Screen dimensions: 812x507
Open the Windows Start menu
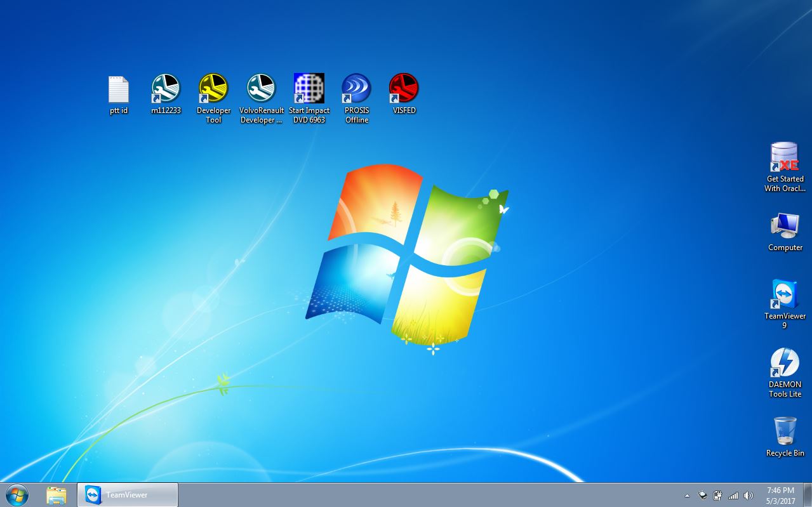pyautogui.click(x=17, y=495)
